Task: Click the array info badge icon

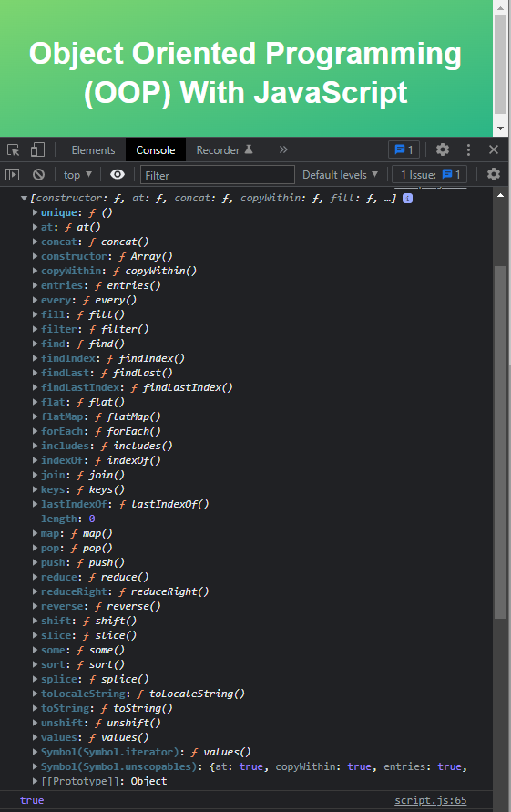Action: pyautogui.click(x=407, y=199)
